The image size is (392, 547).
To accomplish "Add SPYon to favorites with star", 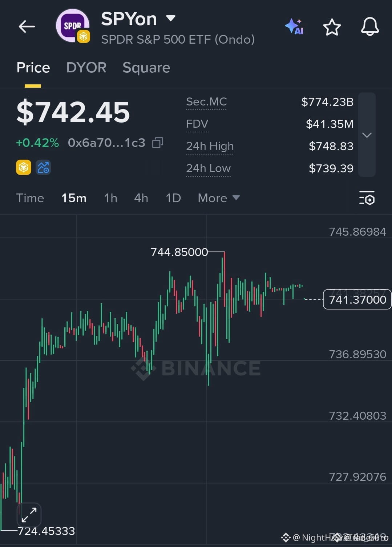I will (332, 27).
